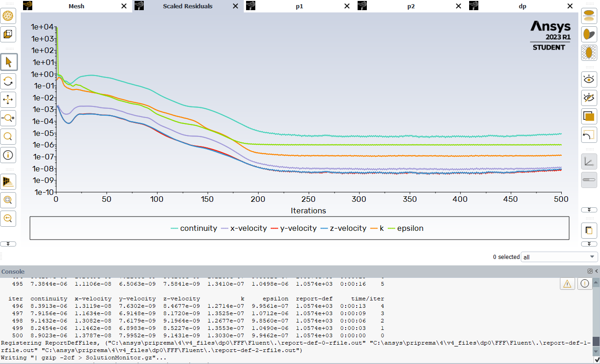Select the zoom in/out magnifier tool
Viewport: 600px width, 364px height.
coord(8,118)
